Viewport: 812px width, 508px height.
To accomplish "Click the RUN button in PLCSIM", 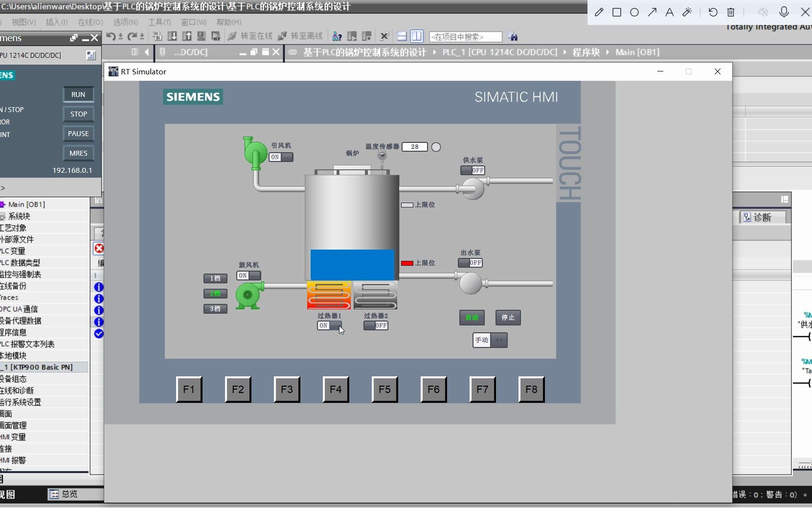I will 78,94.
